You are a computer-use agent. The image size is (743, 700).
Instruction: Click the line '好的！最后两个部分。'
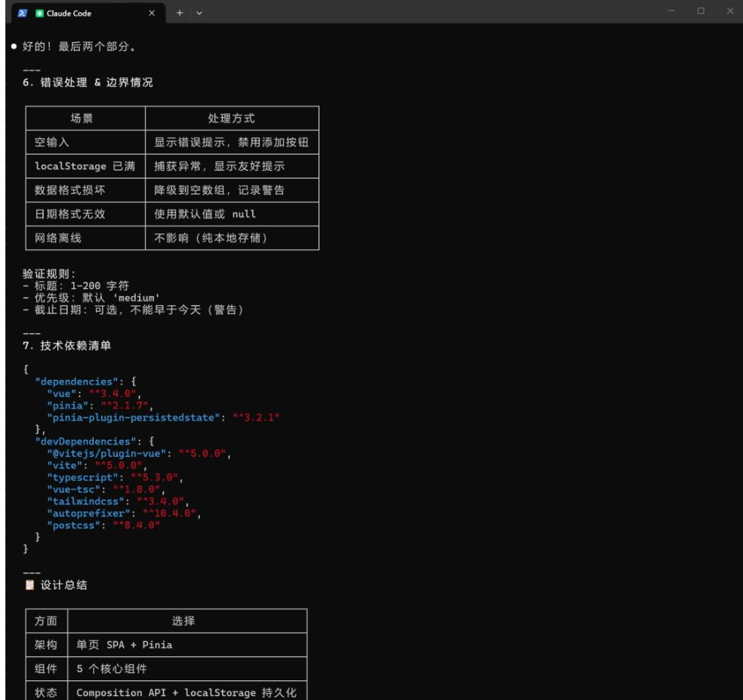tap(79, 47)
